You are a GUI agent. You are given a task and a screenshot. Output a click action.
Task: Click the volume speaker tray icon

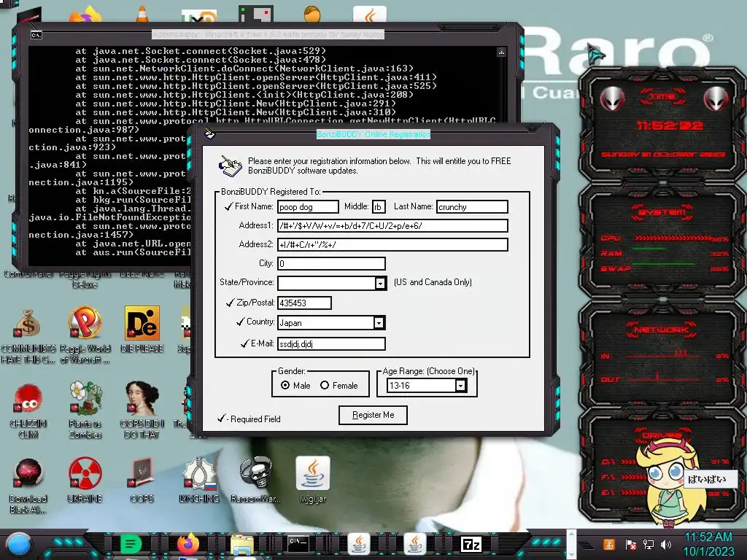(x=666, y=544)
